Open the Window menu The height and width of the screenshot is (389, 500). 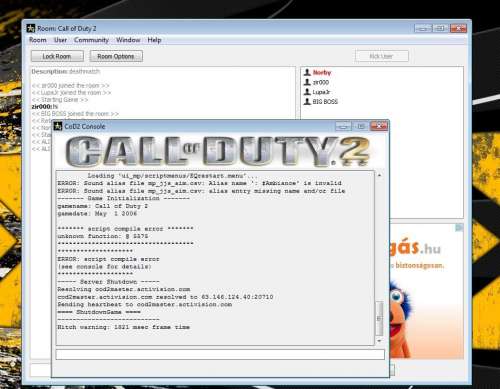coord(128,40)
